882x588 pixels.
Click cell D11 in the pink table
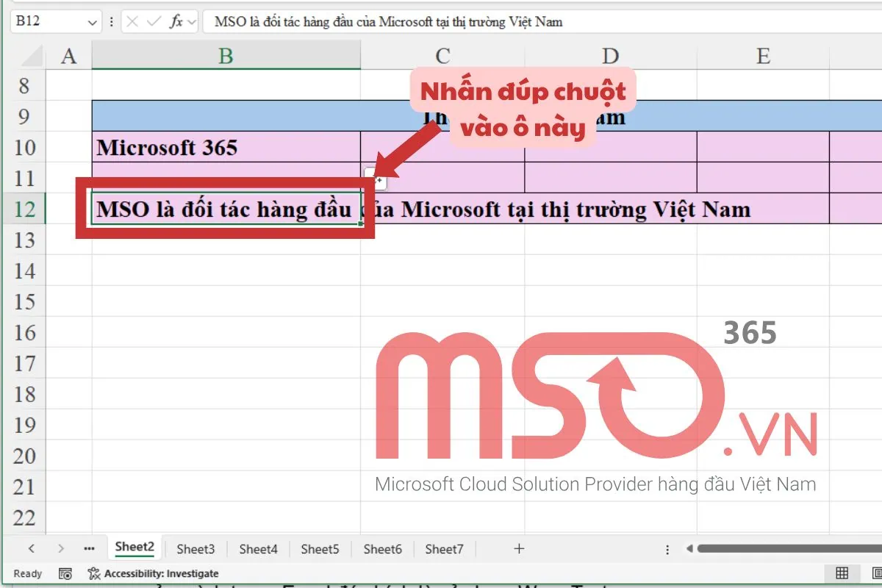[x=611, y=178]
